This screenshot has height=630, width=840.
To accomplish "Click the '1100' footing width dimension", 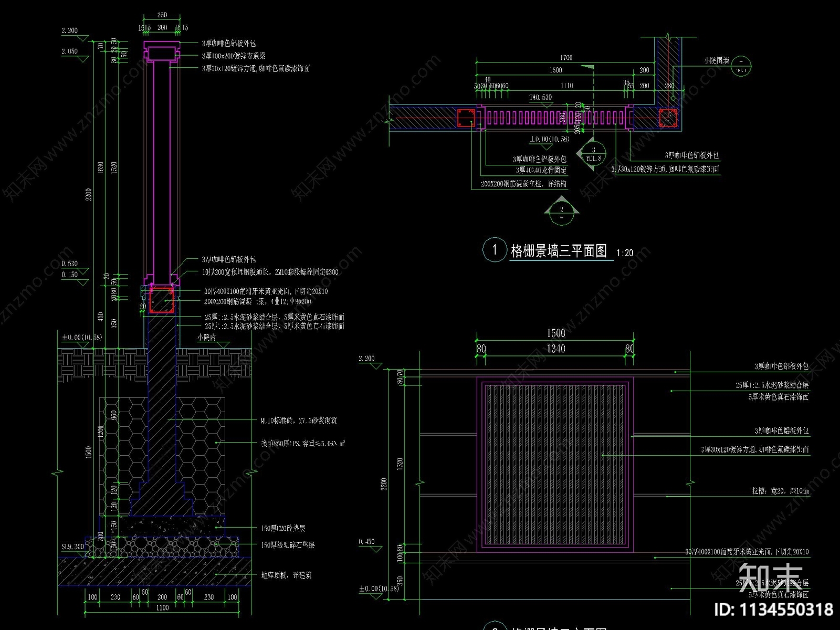I will pos(162,608).
